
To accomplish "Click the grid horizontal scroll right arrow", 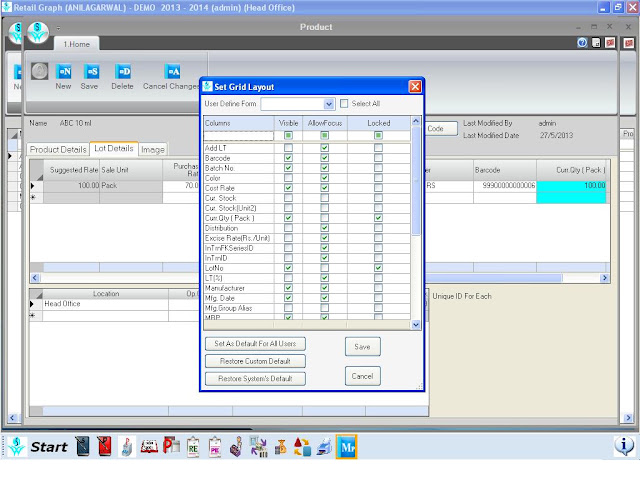I will pos(604,278).
